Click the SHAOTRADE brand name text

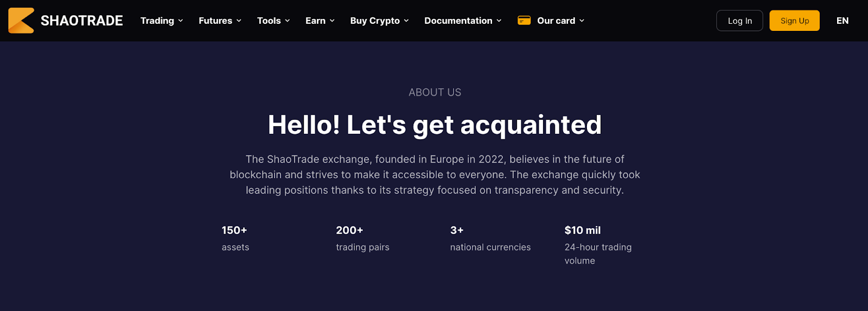pos(82,21)
